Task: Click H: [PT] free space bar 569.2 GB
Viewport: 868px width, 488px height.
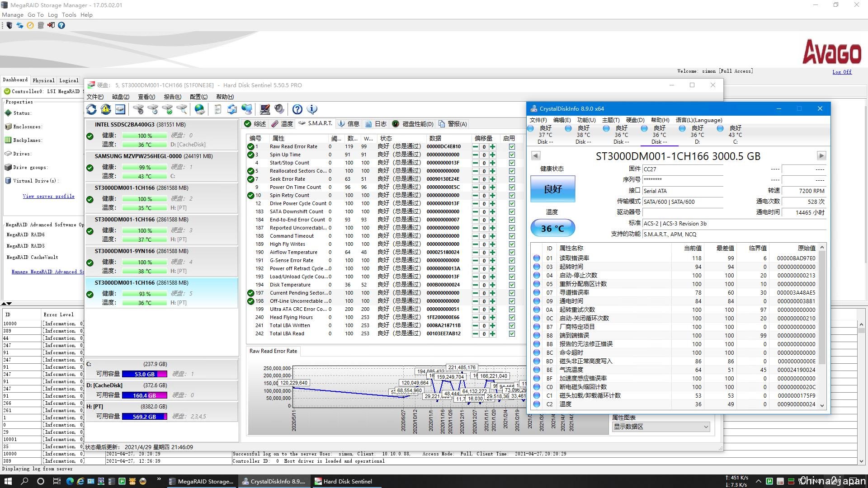Action: click(x=145, y=417)
